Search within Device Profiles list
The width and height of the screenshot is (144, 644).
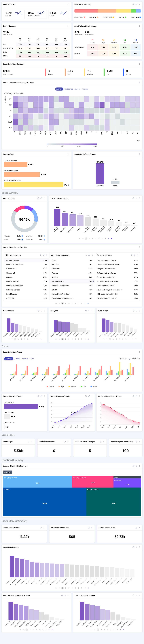tap(132, 255)
